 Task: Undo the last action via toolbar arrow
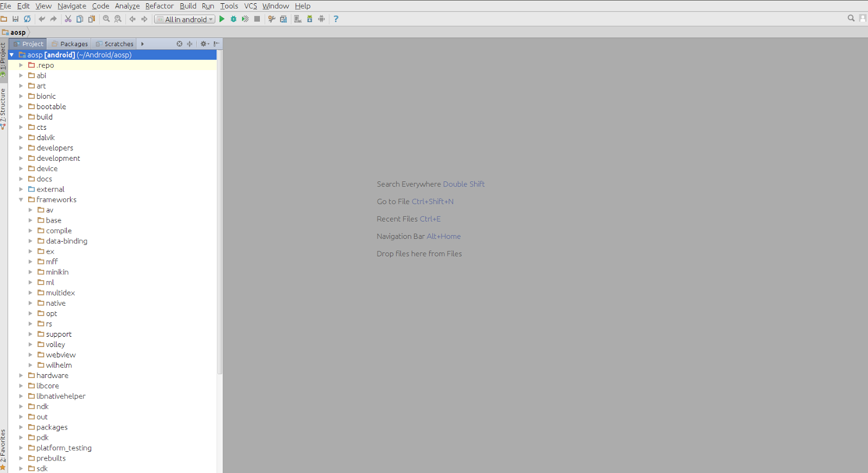(x=42, y=19)
